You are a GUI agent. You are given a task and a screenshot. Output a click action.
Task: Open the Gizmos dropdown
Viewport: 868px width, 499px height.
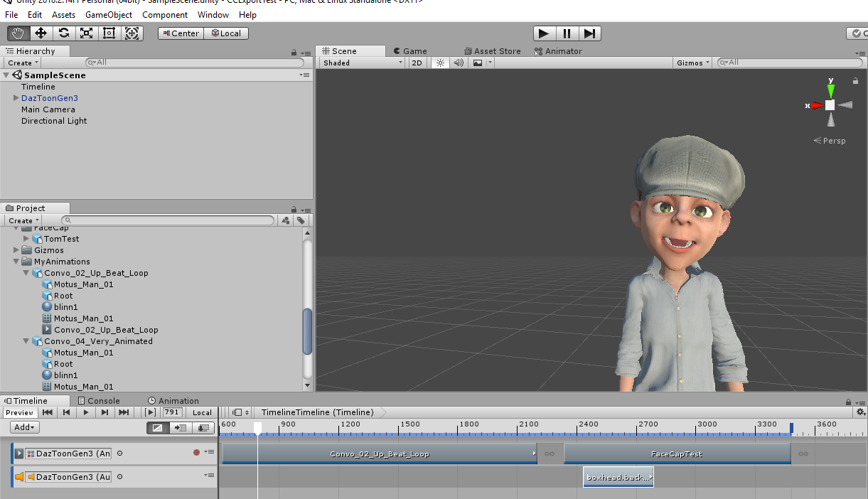[x=692, y=63]
